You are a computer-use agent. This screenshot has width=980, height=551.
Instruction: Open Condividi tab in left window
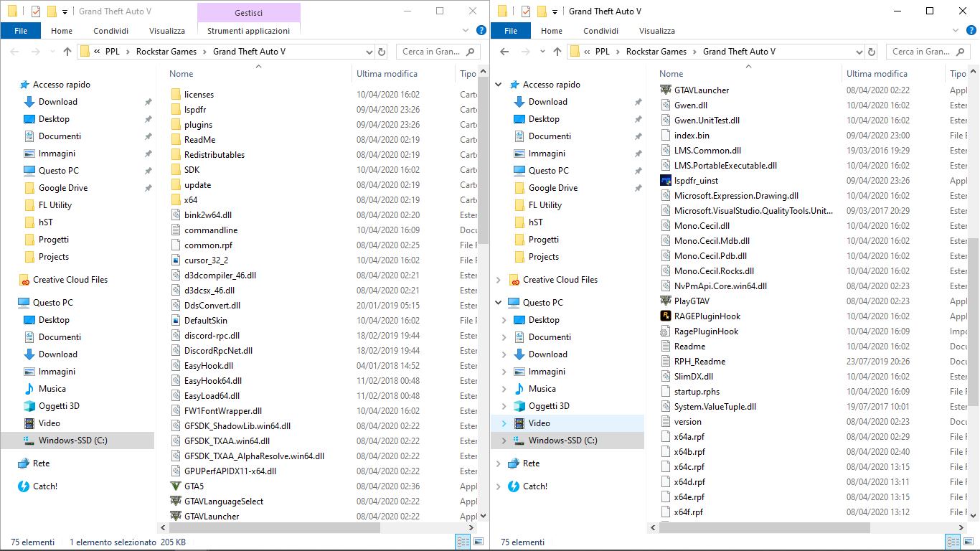[x=110, y=31]
